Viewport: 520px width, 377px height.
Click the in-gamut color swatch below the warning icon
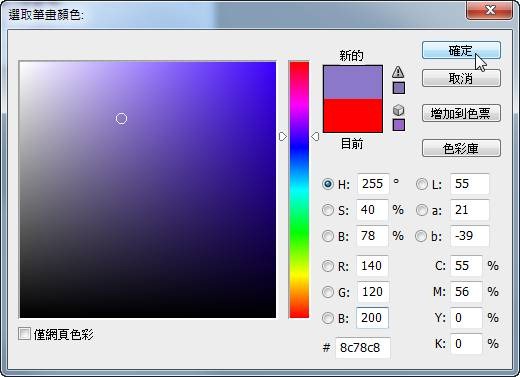pyautogui.click(x=399, y=88)
